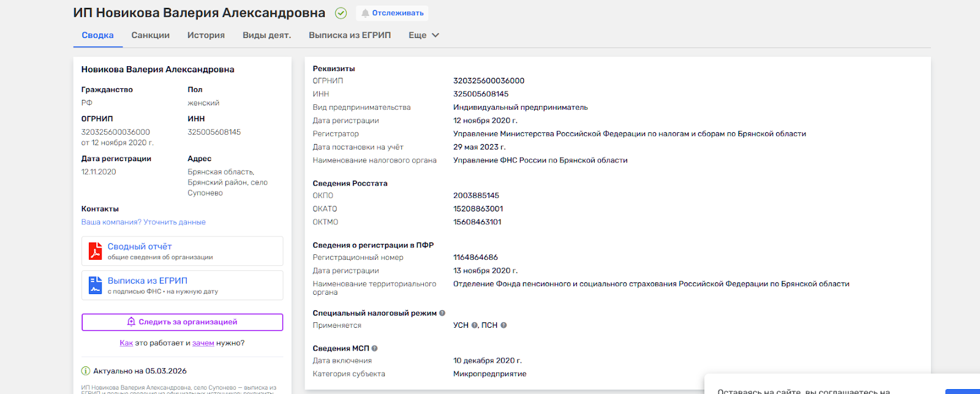Expand the Еще dropdown menu
Screen dimensions: 980x394
click(424, 36)
